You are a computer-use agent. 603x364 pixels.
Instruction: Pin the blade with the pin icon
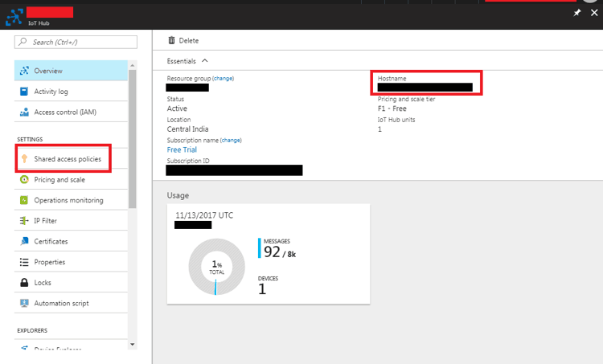[577, 14]
